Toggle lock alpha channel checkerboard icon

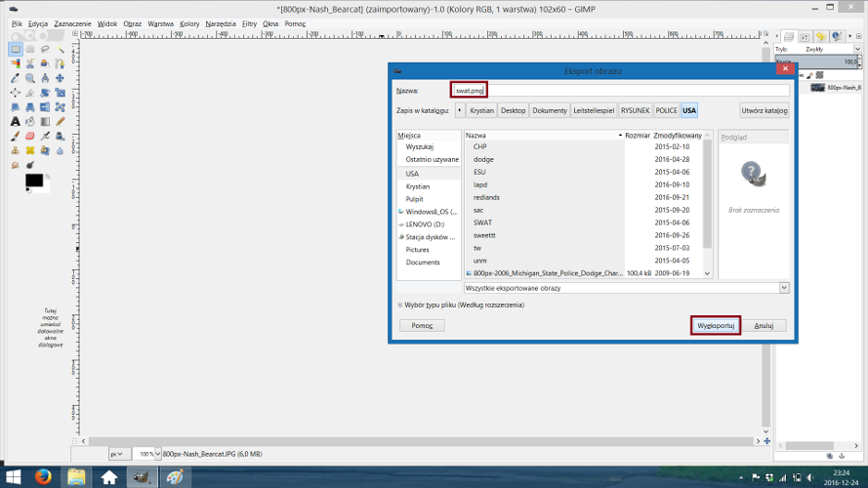[x=820, y=75]
